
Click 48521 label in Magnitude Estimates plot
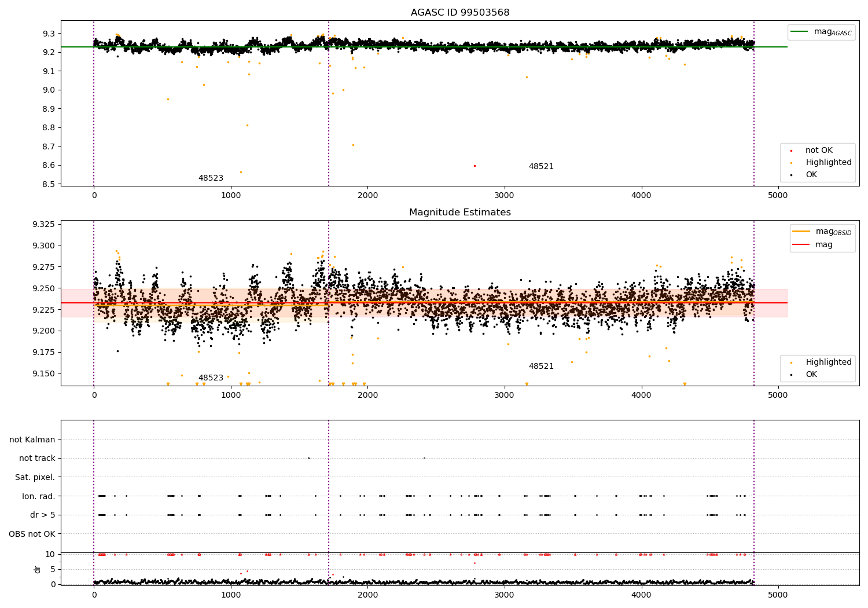click(x=541, y=367)
